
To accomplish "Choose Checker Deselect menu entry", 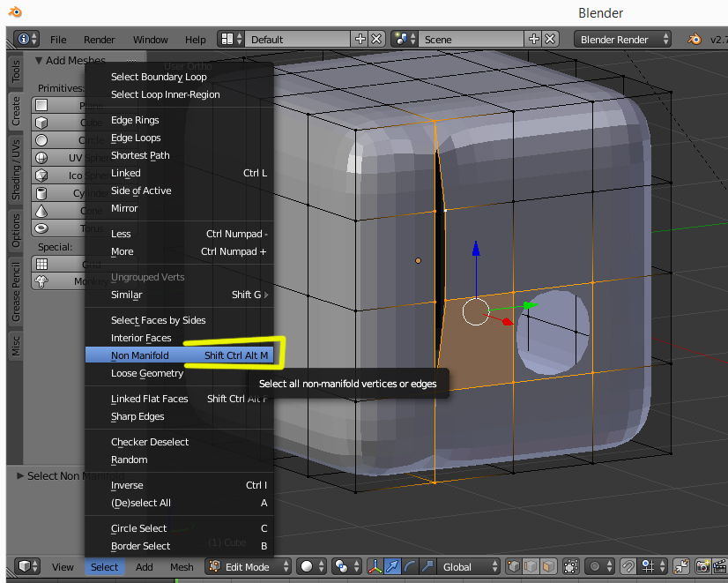I will tap(179, 442).
